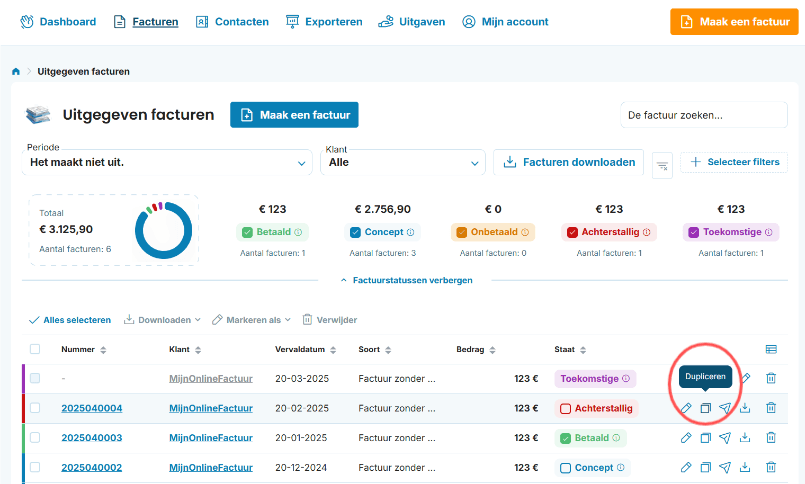
Task: Click info icon on Concept status card
Action: (411, 232)
